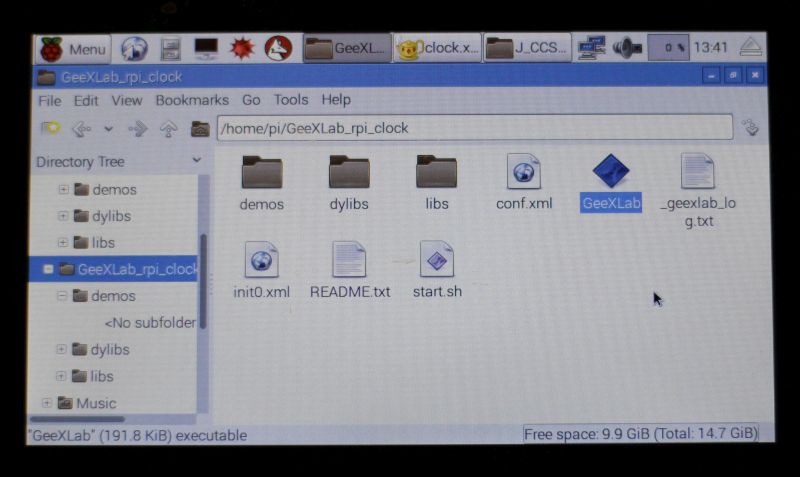Open the network connections tray icon
The width and height of the screenshot is (800, 477).
coord(591,48)
